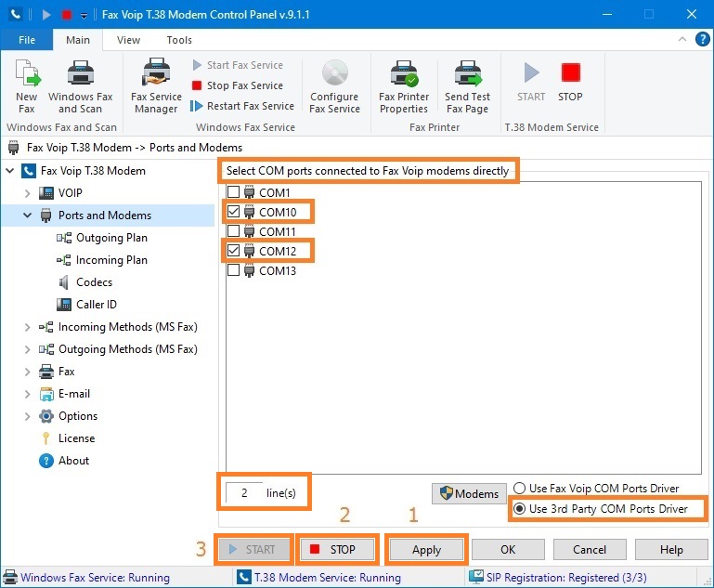Screen dimensions: 714x588
Task: Collapse the ribbon with the caret
Action: 682,39
